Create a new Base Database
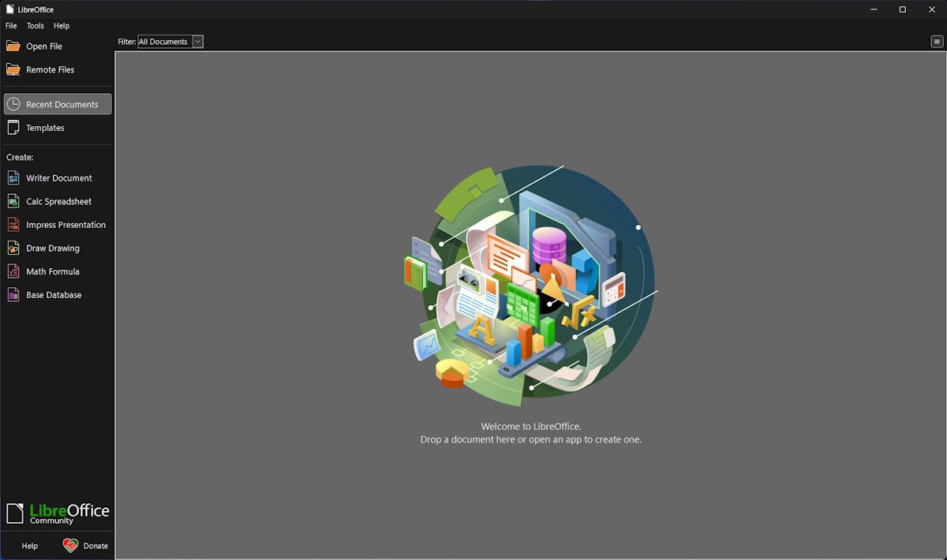Viewport: 947px width, 560px height. (x=54, y=294)
